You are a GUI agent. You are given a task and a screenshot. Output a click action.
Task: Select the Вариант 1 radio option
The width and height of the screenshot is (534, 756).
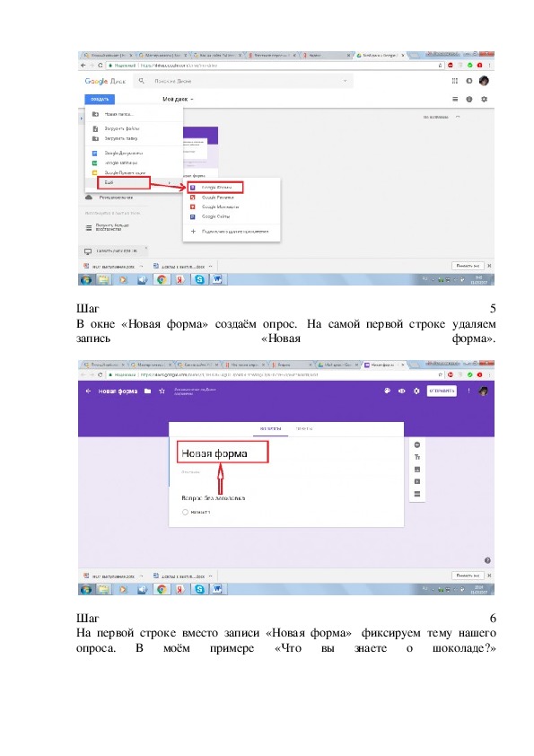185,512
